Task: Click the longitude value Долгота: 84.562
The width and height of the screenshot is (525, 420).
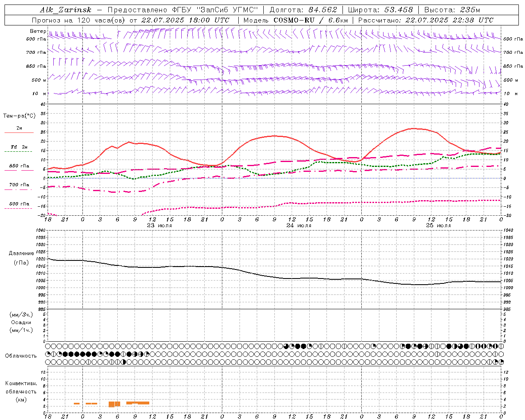Action: point(303,10)
